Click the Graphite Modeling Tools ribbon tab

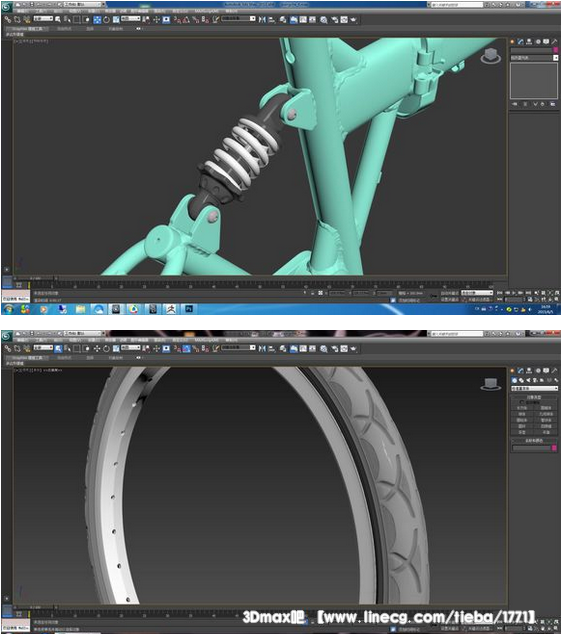pyautogui.click(x=27, y=29)
